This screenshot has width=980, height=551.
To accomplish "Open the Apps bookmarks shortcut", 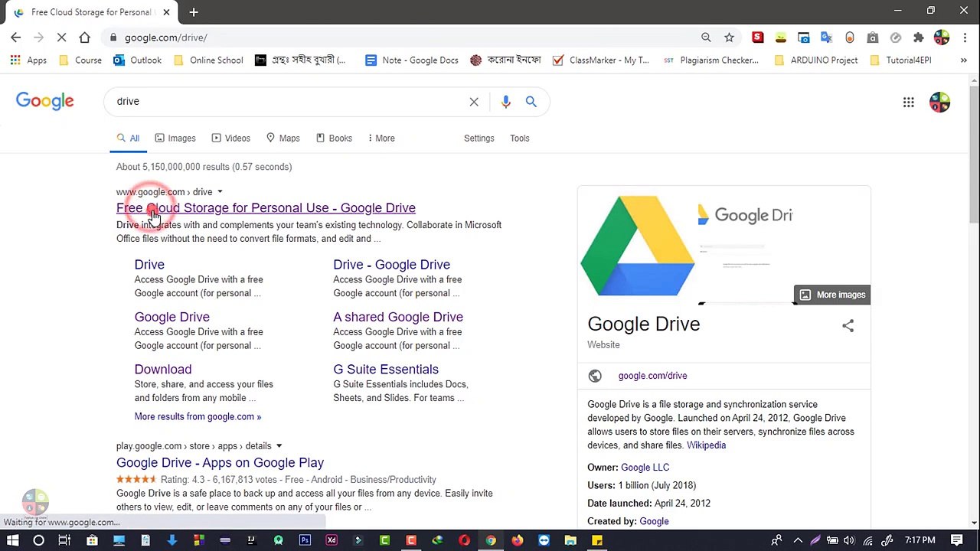I will point(28,60).
